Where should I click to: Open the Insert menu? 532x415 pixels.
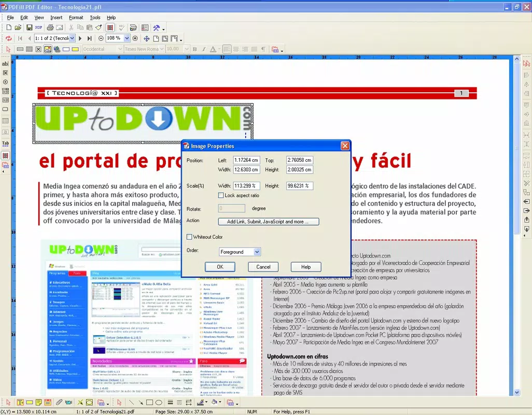[x=57, y=18]
